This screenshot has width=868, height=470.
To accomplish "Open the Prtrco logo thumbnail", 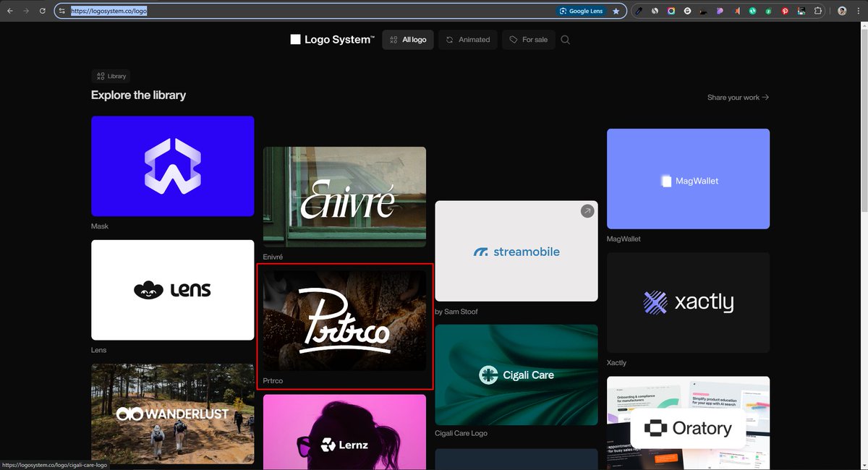I will pyautogui.click(x=344, y=320).
